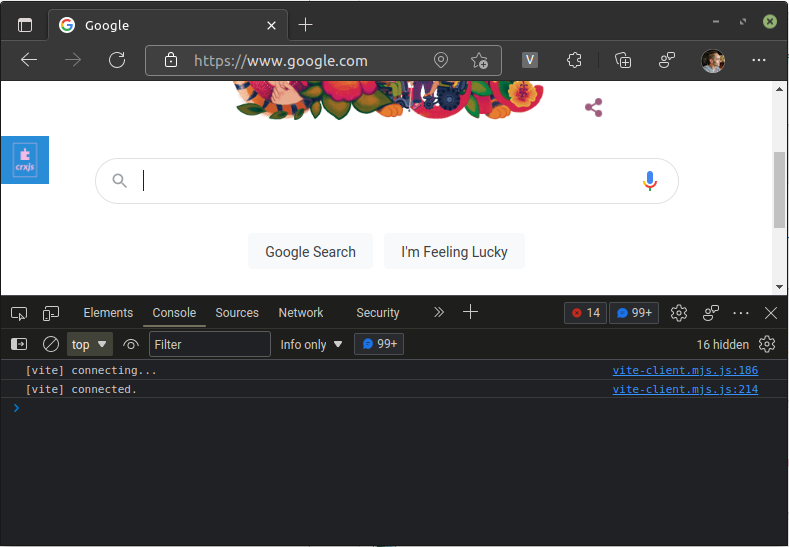Open browser Settings and more menu

click(759, 60)
